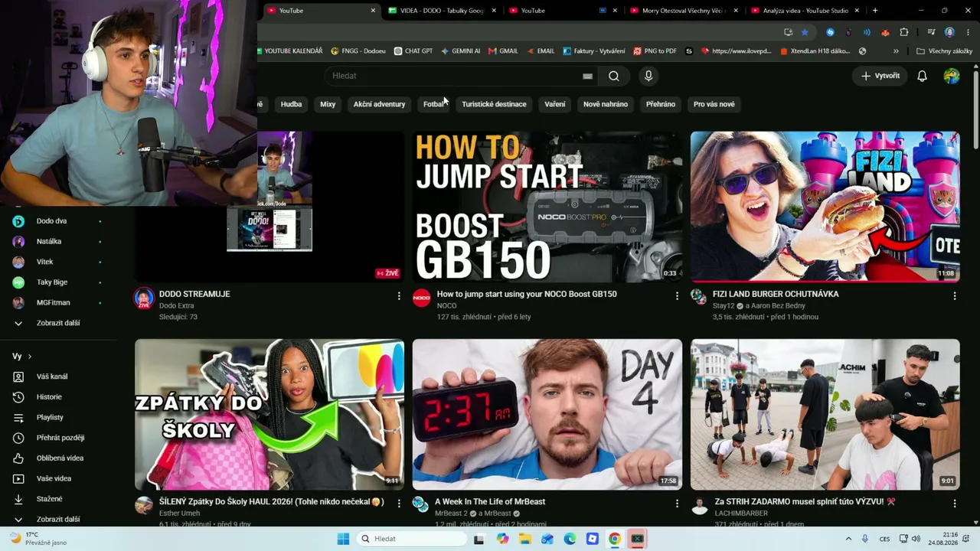Open the GEMINI AI bookmark

coord(460,51)
